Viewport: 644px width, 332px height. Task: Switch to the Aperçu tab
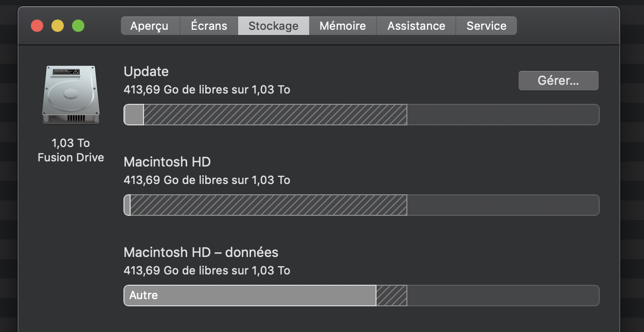click(x=149, y=26)
